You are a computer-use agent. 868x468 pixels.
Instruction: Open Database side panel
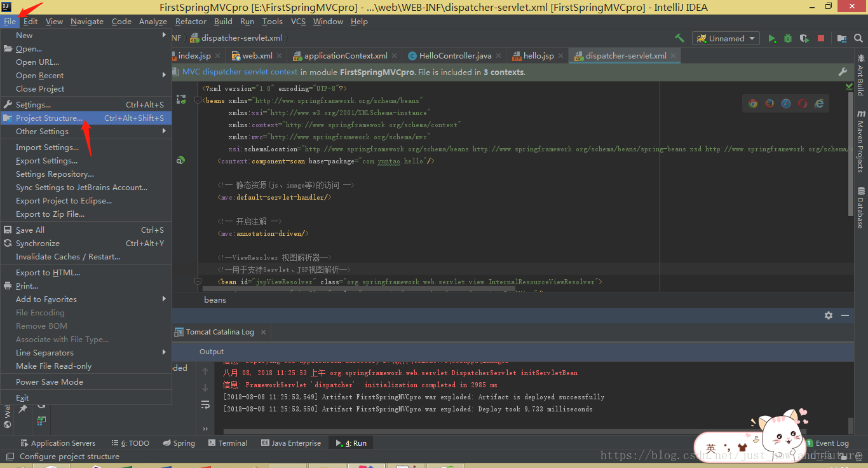[860, 208]
